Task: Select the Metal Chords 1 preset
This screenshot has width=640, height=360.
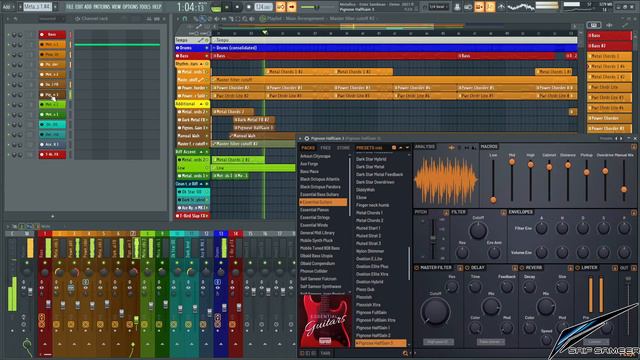Action: pos(369,213)
